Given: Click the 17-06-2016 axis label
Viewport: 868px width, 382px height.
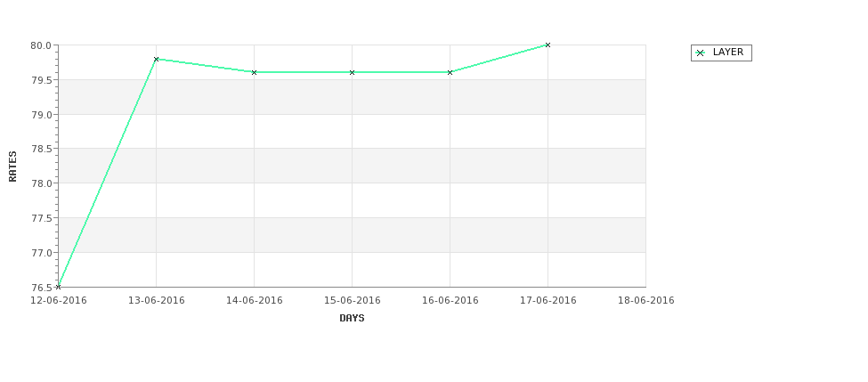Looking at the screenshot, I should point(548,301).
